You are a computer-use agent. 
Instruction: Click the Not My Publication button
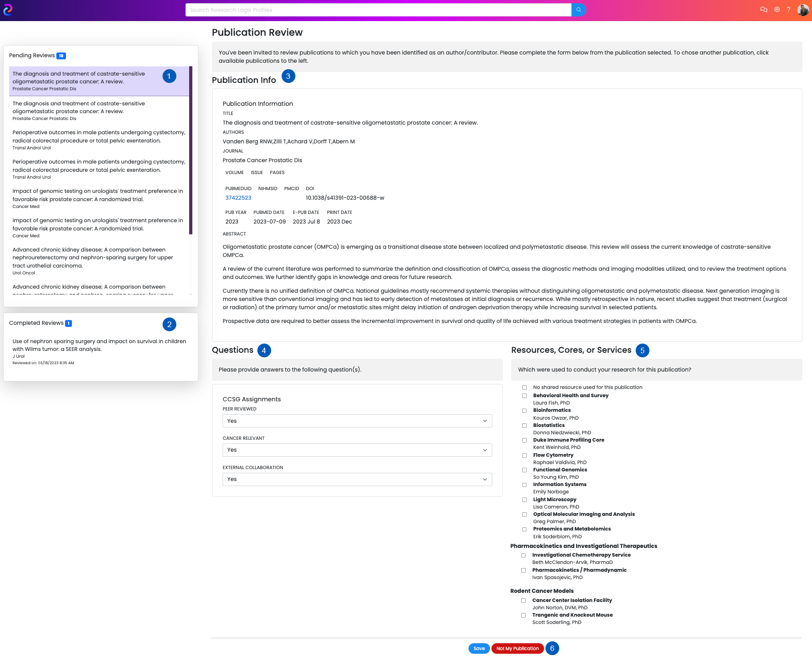click(517, 648)
